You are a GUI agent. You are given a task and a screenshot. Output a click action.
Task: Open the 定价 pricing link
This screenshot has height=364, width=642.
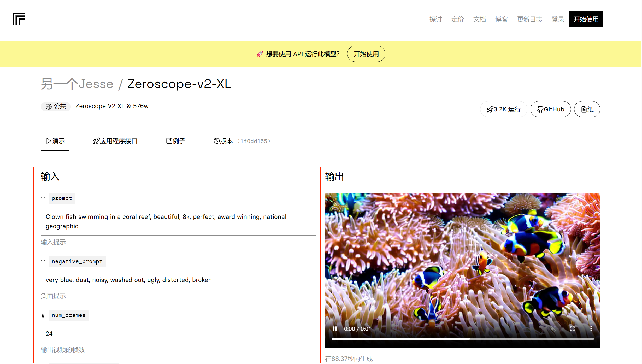(457, 19)
